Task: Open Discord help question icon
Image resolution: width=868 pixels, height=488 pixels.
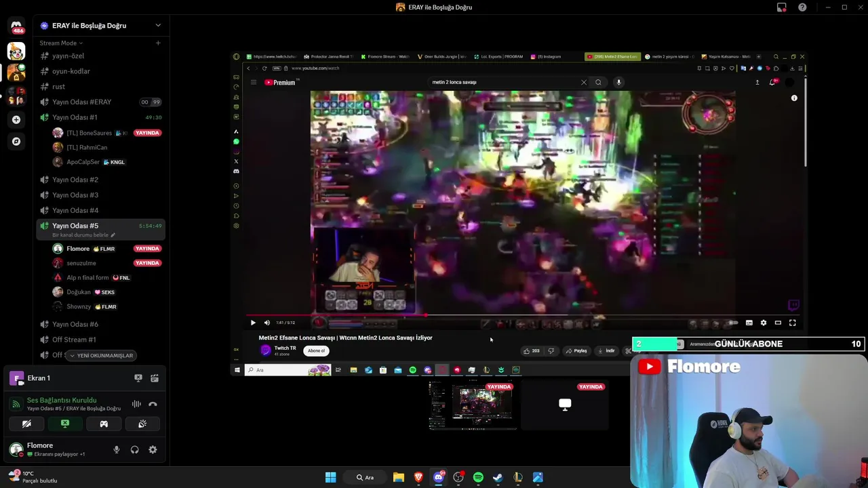Action: coord(802,7)
